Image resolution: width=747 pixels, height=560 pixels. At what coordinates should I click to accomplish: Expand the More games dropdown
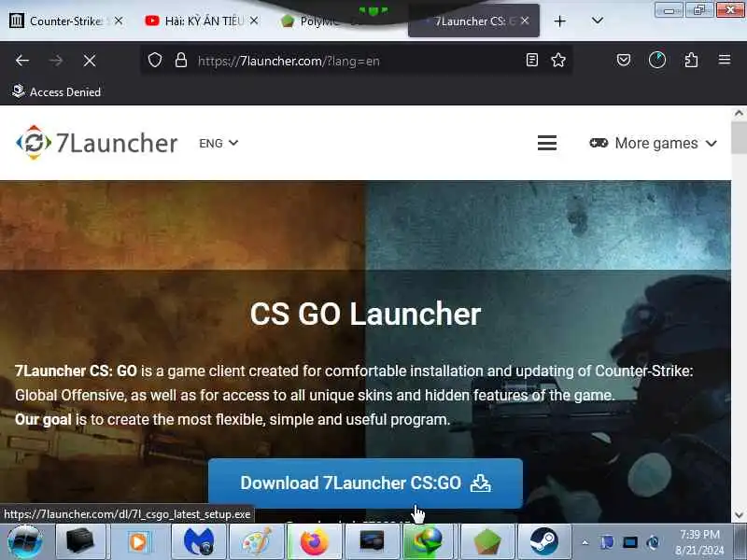(x=653, y=144)
